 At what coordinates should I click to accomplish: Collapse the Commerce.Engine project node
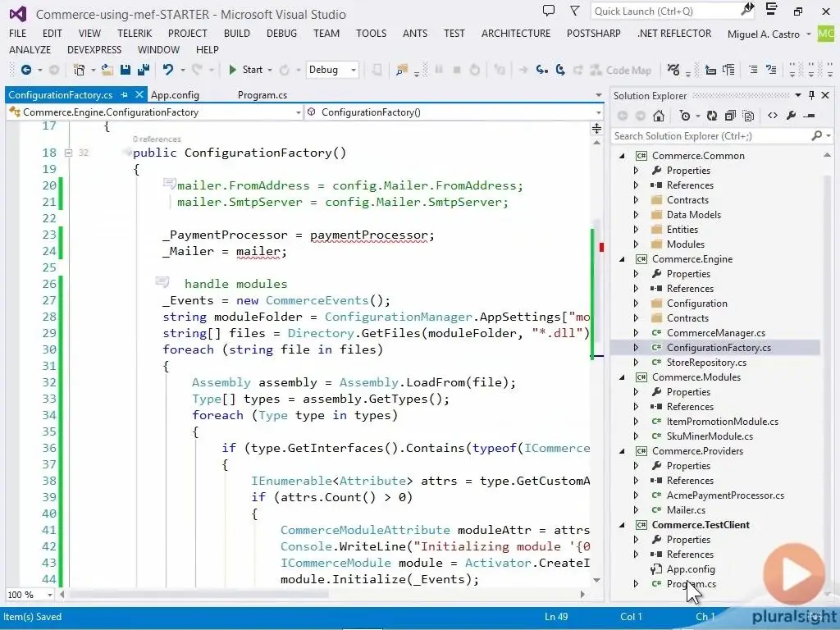point(622,259)
